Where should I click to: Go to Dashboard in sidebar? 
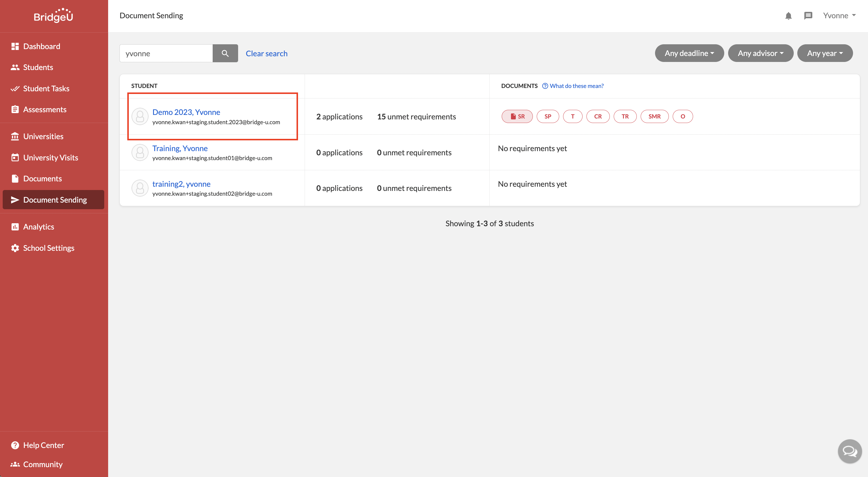(41, 46)
